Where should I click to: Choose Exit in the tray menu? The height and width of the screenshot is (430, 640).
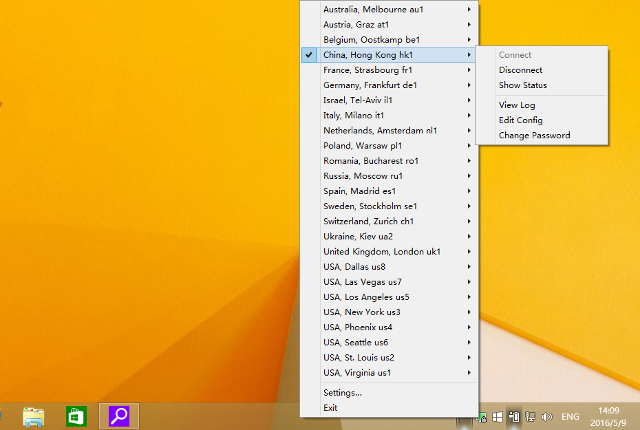click(x=330, y=408)
